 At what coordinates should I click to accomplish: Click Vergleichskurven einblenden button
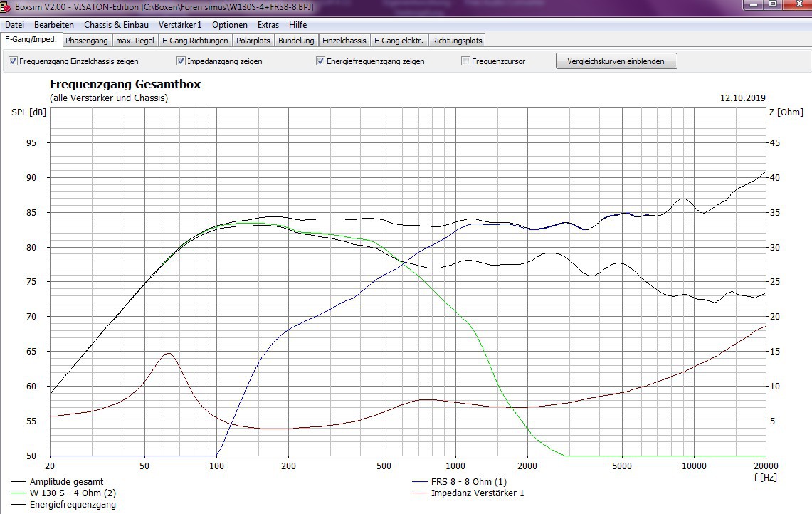click(x=616, y=61)
